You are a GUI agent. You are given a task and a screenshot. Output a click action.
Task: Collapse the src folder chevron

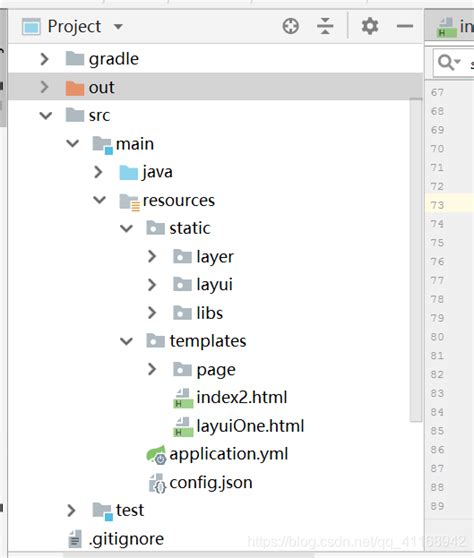[x=46, y=116]
